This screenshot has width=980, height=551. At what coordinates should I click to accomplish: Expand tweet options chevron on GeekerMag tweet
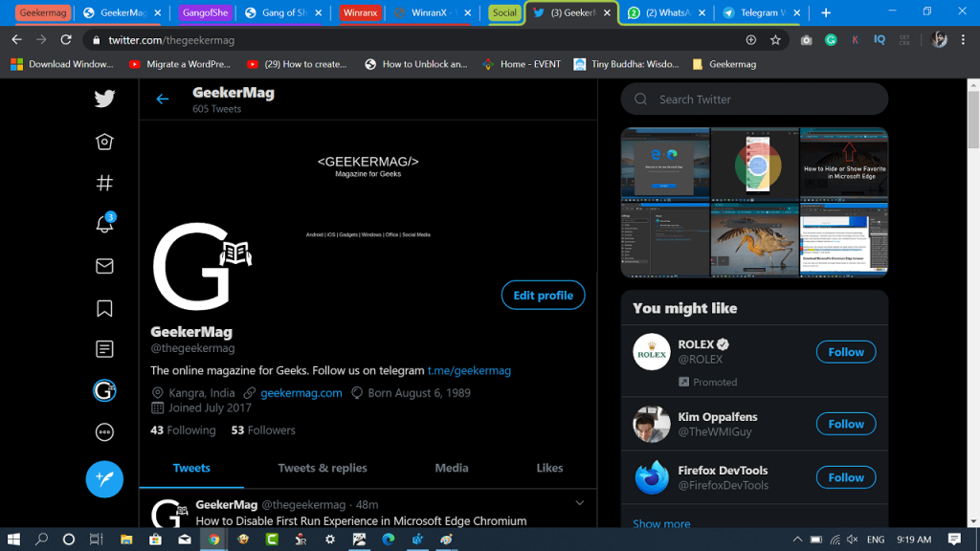click(x=579, y=503)
